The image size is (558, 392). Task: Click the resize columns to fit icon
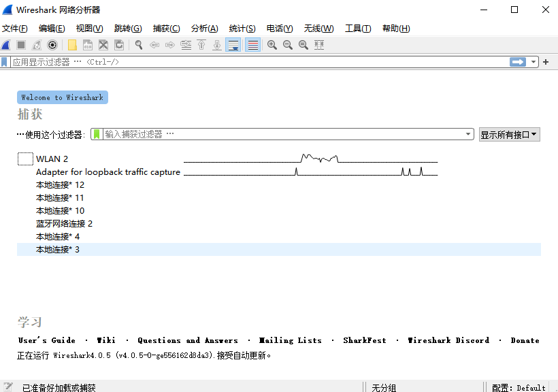(319, 45)
